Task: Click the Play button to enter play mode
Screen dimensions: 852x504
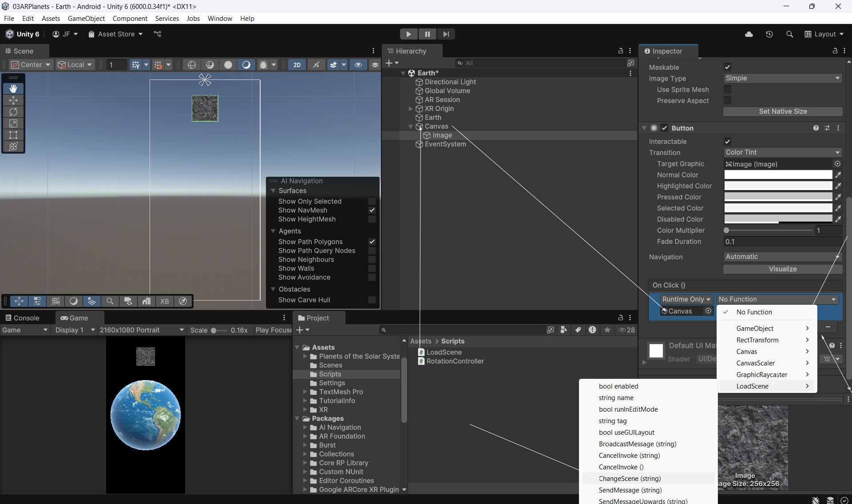Action: click(408, 34)
